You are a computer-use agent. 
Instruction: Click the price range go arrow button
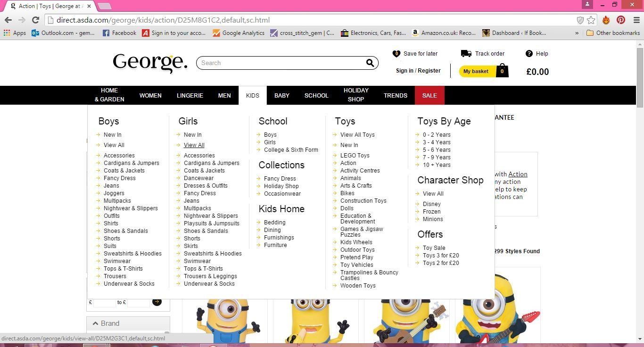pos(157,302)
